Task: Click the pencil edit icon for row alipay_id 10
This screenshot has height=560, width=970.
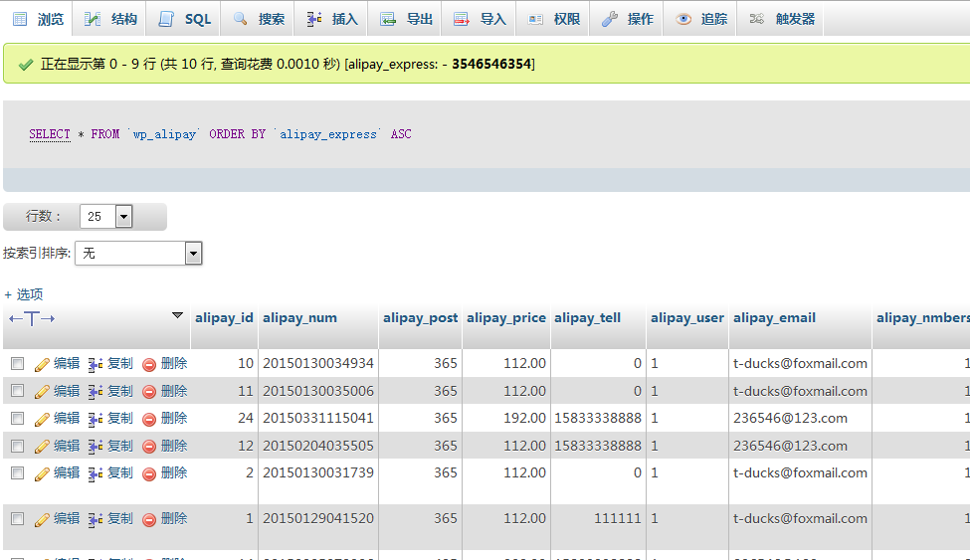Action: click(x=42, y=364)
